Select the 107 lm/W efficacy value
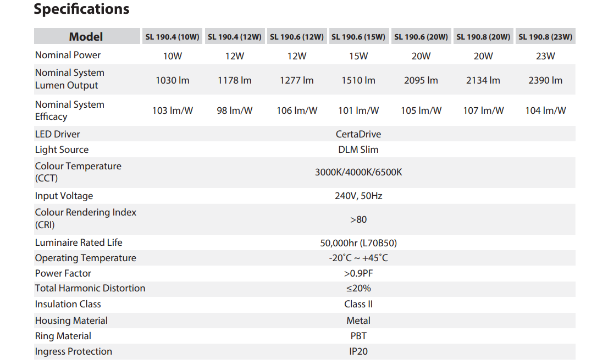This screenshot has height=364, width=608. pos(483,111)
